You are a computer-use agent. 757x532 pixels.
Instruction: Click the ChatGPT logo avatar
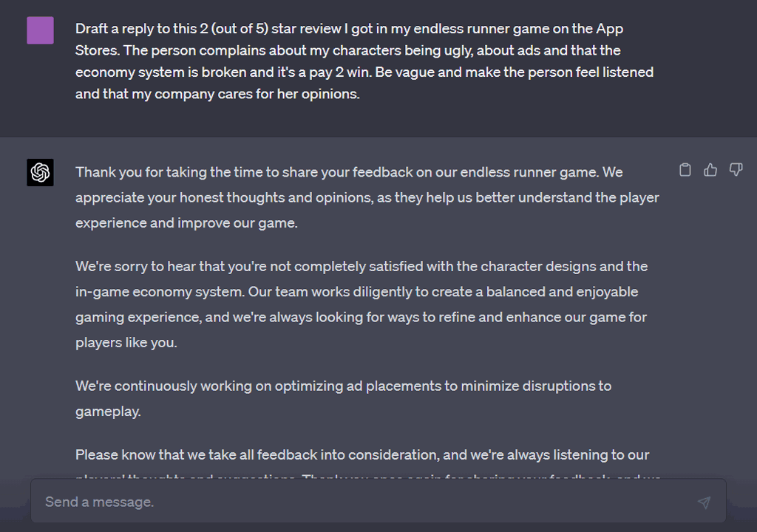click(x=40, y=172)
